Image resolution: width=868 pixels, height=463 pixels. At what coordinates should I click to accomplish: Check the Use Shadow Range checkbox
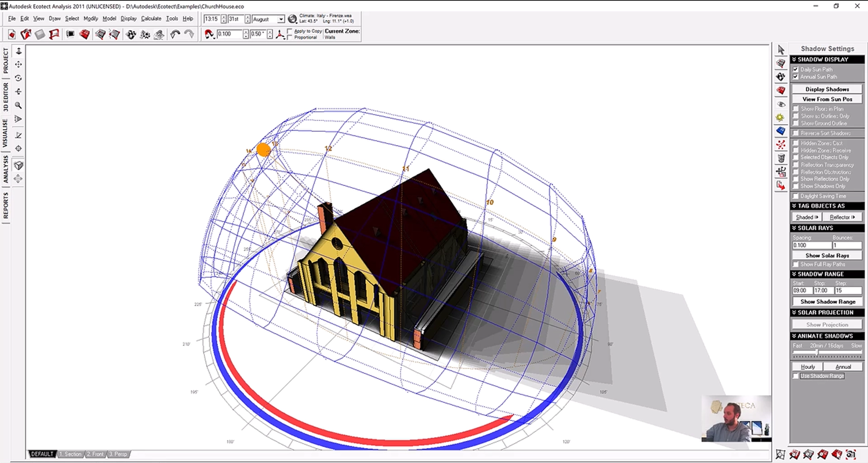pos(796,376)
